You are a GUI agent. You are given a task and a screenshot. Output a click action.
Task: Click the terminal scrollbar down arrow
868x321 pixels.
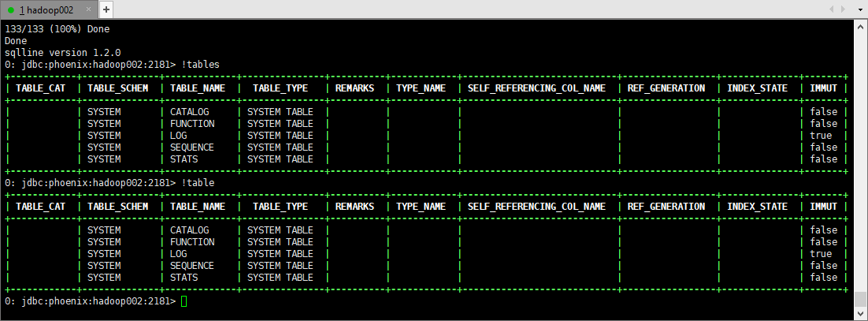tap(859, 315)
